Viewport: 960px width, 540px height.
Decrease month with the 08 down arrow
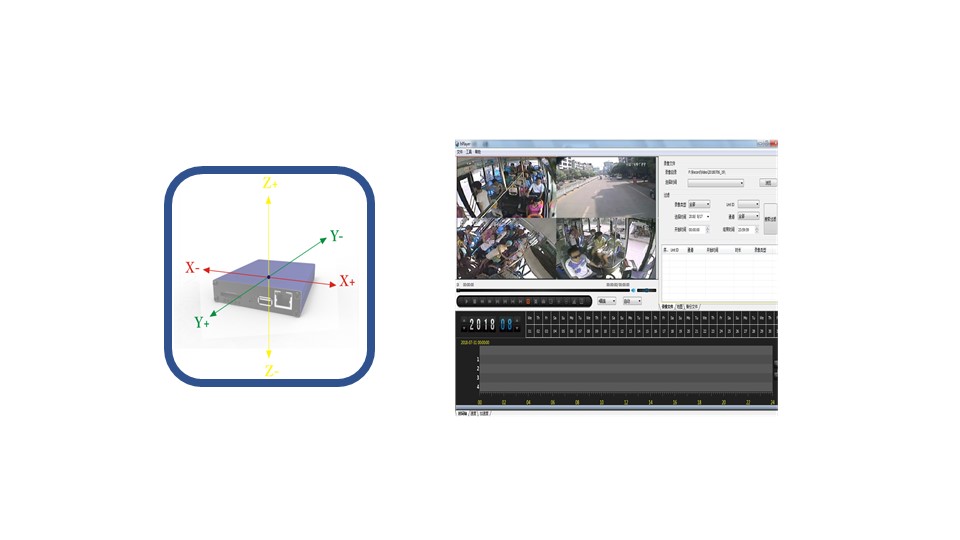[x=517, y=329]
